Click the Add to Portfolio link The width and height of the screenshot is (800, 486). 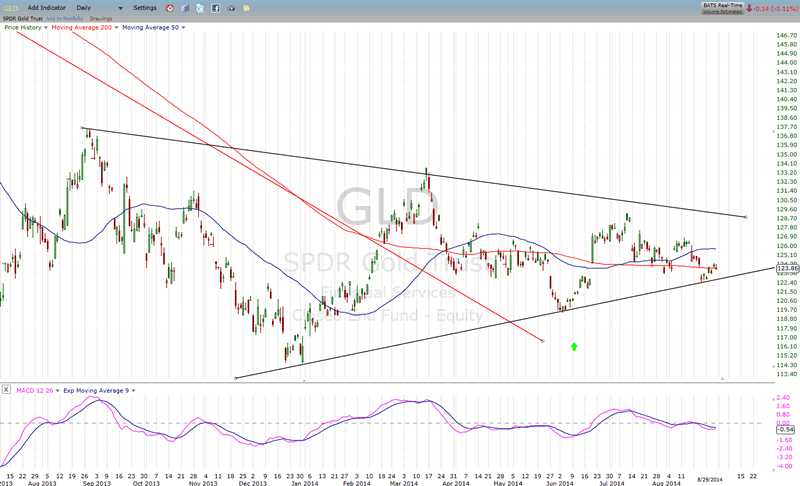[64, 18]
